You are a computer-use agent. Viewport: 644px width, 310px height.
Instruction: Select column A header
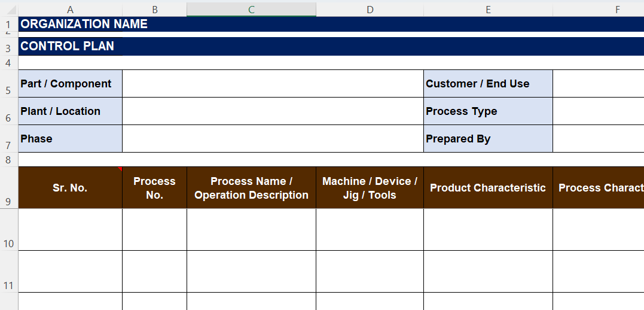pos(70,10)
